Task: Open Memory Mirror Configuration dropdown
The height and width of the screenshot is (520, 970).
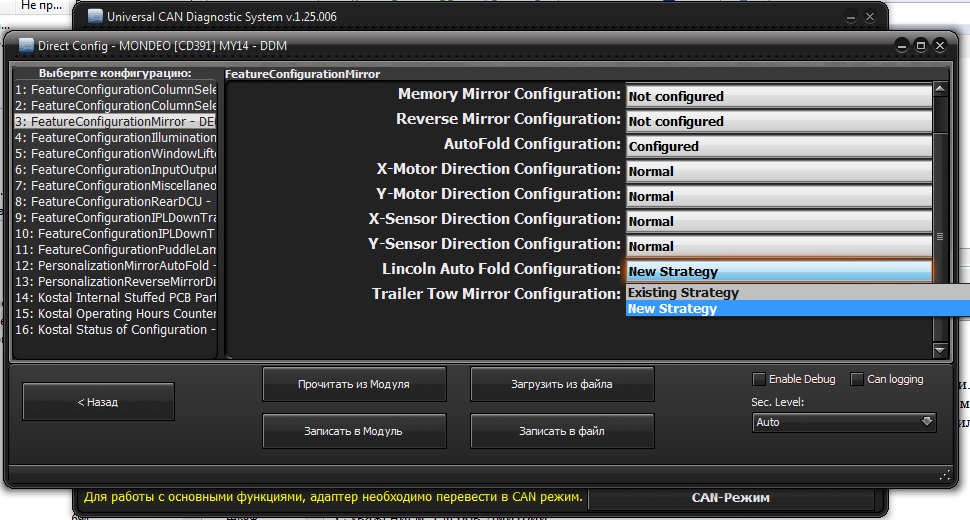Action: pos(778,96)
